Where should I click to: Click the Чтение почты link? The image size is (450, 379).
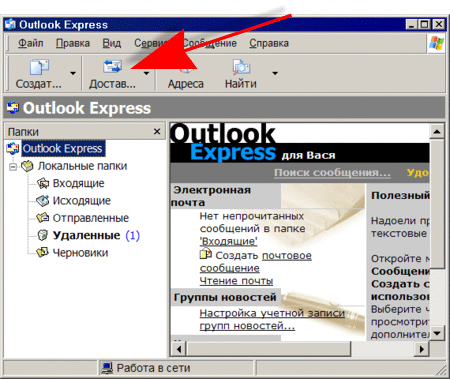pos(236,281)
